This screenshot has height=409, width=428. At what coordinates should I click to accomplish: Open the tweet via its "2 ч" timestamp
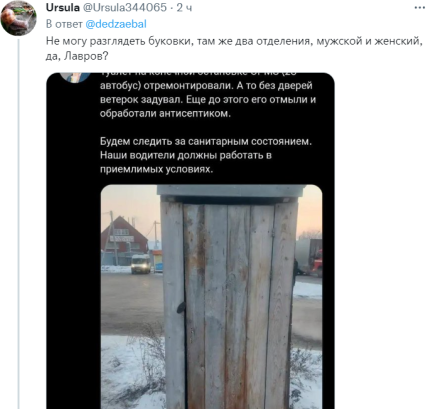(184, 8)
